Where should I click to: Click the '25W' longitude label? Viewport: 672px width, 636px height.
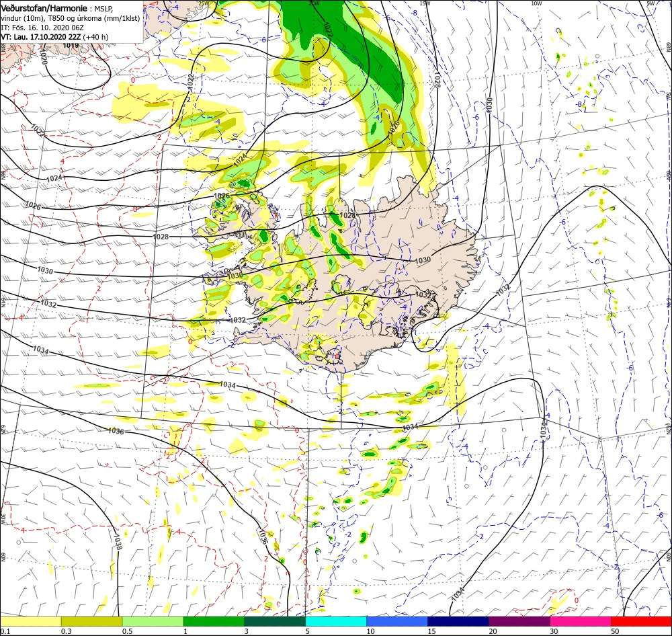coord(204,3)
